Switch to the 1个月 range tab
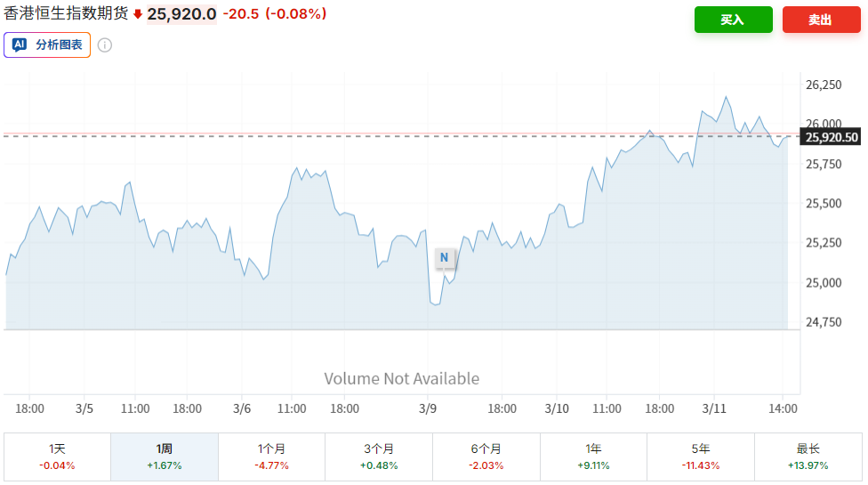Image resolution: width=868 pixels, height=485 pixels. [x=271, y=457]
